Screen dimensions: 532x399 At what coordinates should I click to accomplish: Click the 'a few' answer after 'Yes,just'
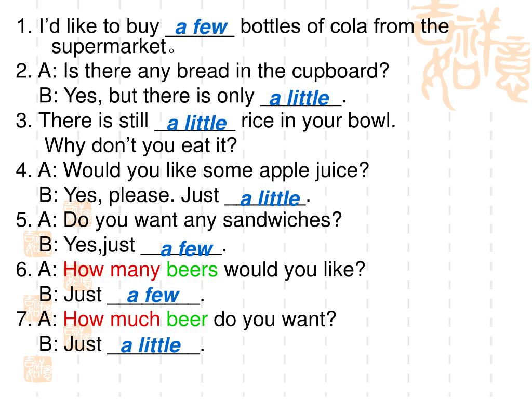coord(187,249)
